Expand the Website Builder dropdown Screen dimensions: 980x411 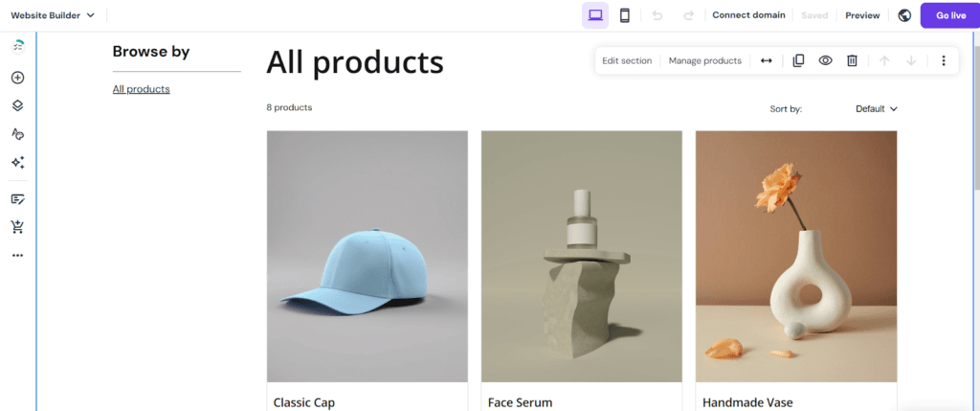54,15
